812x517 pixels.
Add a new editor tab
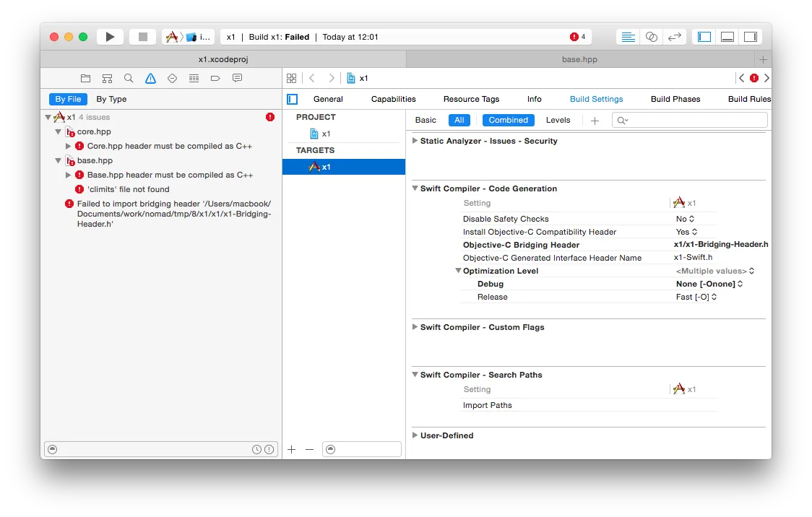coord(763,59)
